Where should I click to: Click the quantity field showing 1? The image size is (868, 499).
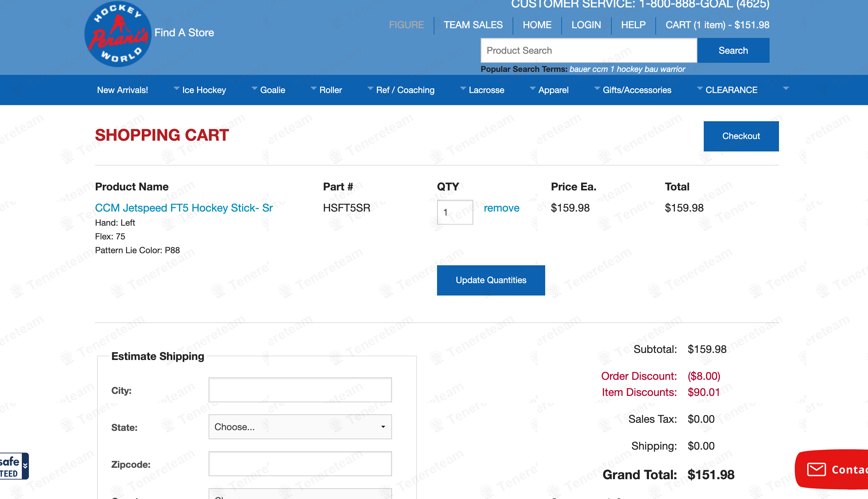click(x=455, y=212)
